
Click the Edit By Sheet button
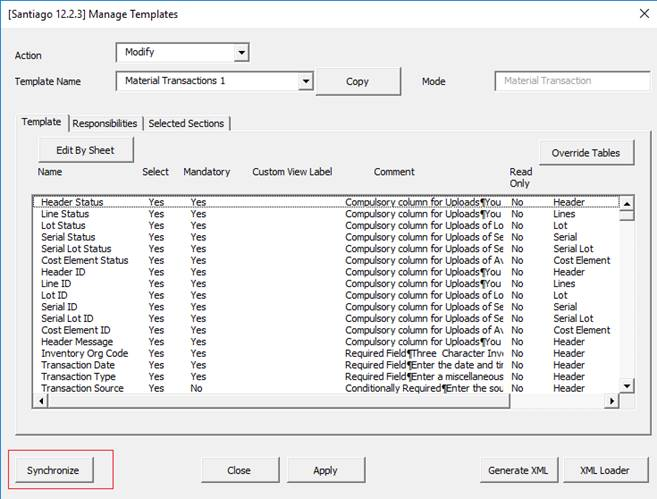85,150
